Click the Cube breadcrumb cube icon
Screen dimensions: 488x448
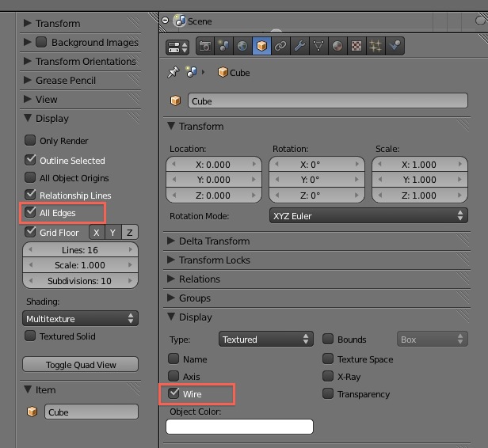tap(223, 72)
